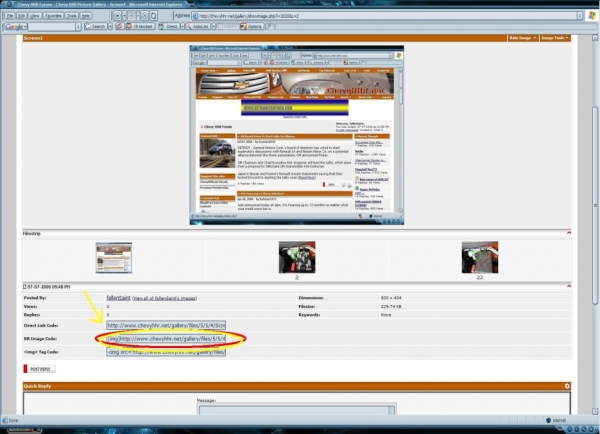Click the page vertical scrollbar
Image resolution: width=600 pixels, height=434 pixels.
tap(595, 200)
